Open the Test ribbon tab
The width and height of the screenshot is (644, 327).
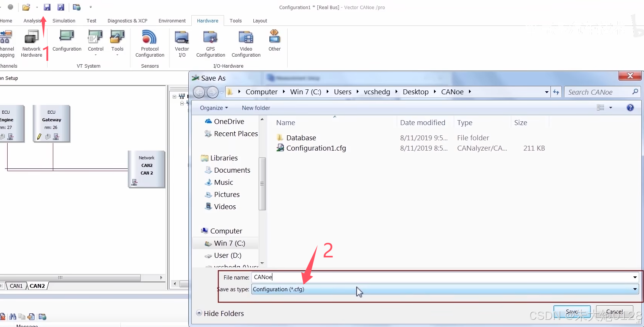click(x=91, y=21)
